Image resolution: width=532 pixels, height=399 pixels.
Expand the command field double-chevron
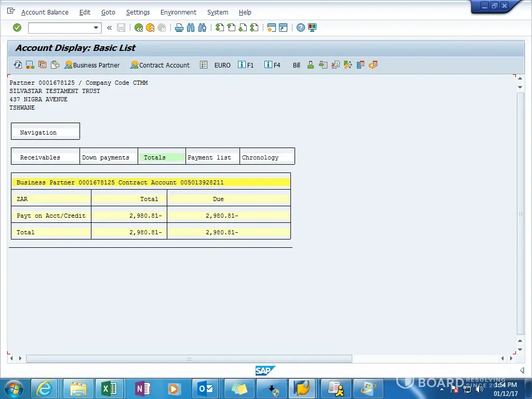click(109, 28)
